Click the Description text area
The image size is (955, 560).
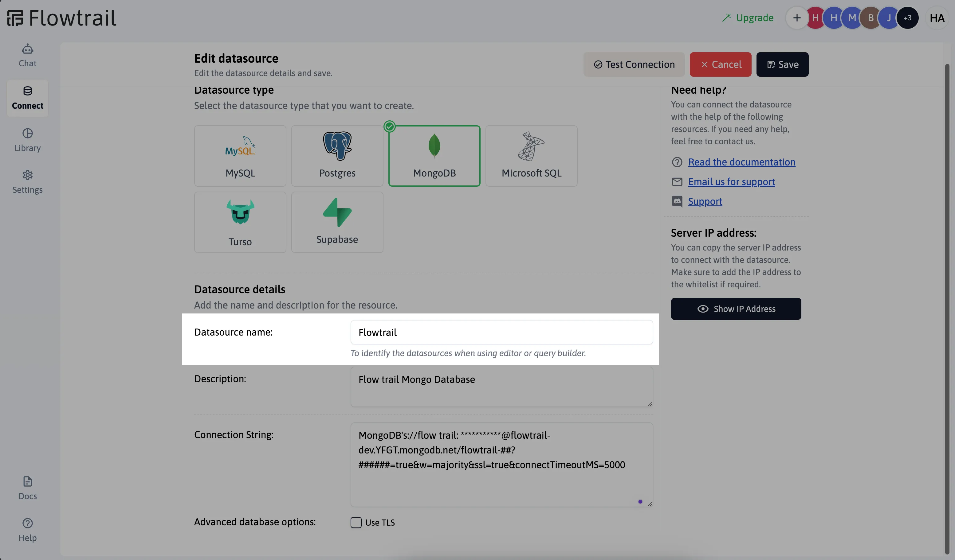[501, 387]
